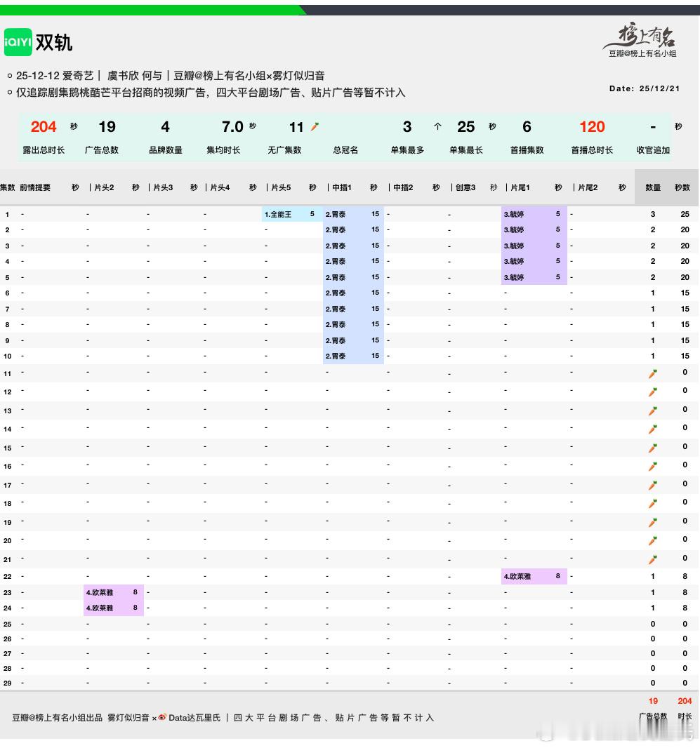The image size is (700, 748).
Task: Click the carrot icon in episode 17 row
Action: [653, 485]
